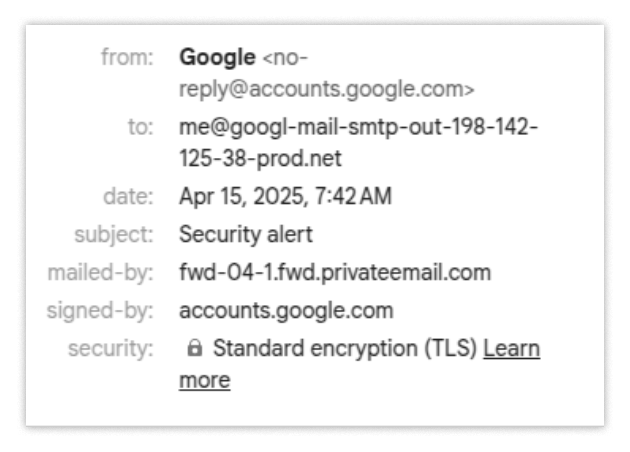The width and height of the screenshot is (630, 452).
Task: Click the fwd-04-1.fwd.privateemail.com mailed-by domain
Action: [x=335, y=273]
